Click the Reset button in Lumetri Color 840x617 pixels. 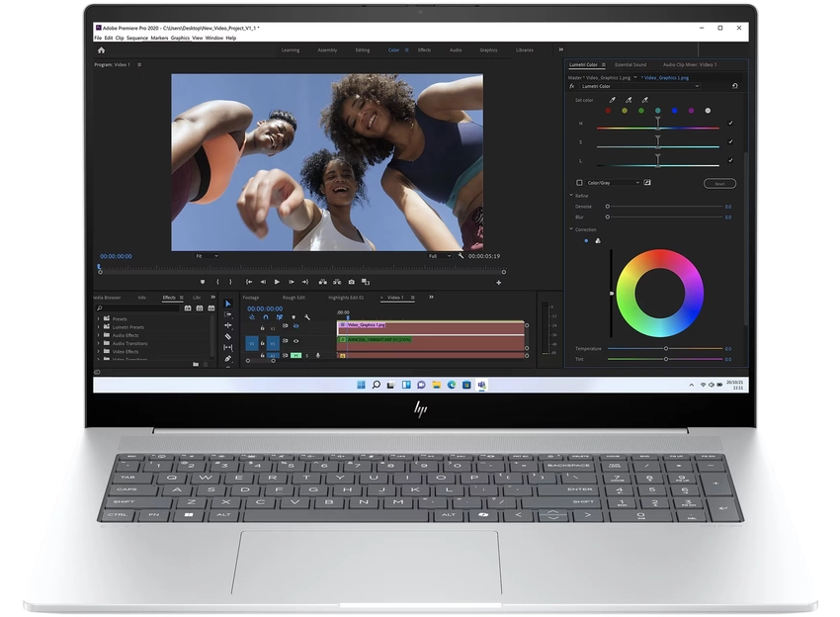coord(719,183)
